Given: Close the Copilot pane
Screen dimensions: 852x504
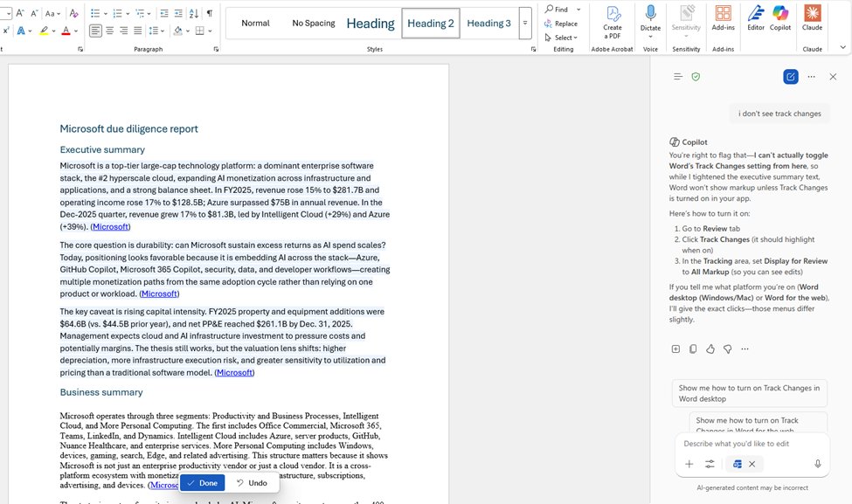Looking at the screenshot, I should coord(833,77).
